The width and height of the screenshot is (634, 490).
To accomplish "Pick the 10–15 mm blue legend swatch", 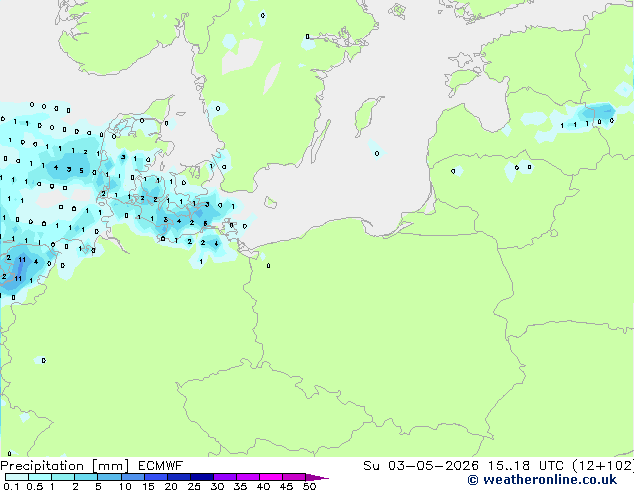I will [132, 477].
